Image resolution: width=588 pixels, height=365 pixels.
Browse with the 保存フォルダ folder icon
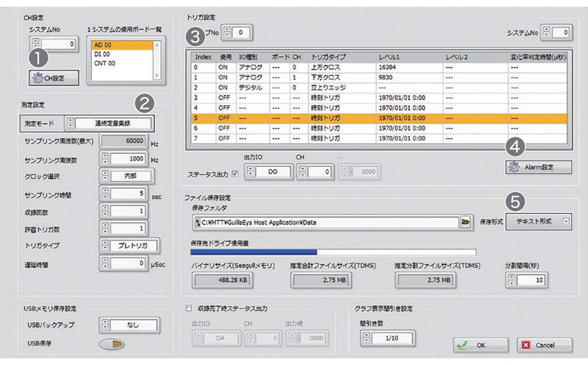point(465,222)
